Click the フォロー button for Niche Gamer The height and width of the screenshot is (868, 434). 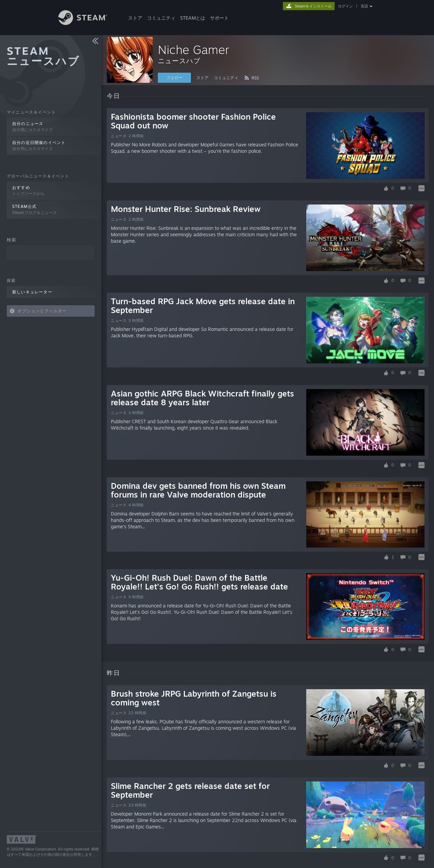[x=174, y=78]
